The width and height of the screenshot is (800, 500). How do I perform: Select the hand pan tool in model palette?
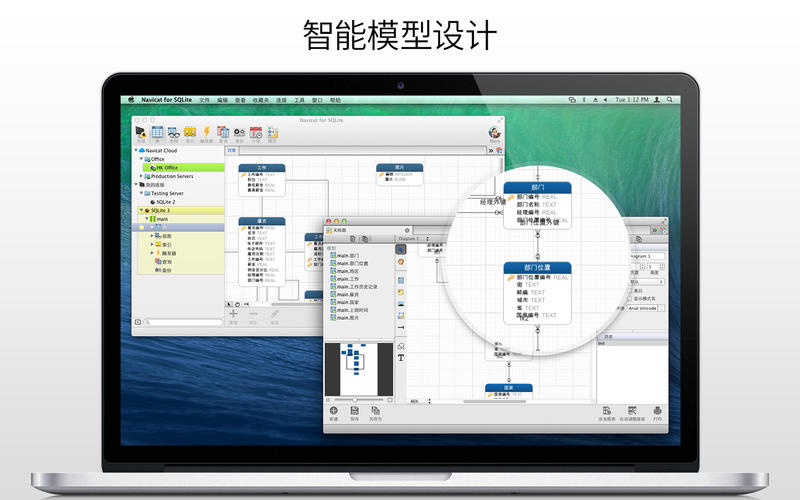click(x=401, y=262)
